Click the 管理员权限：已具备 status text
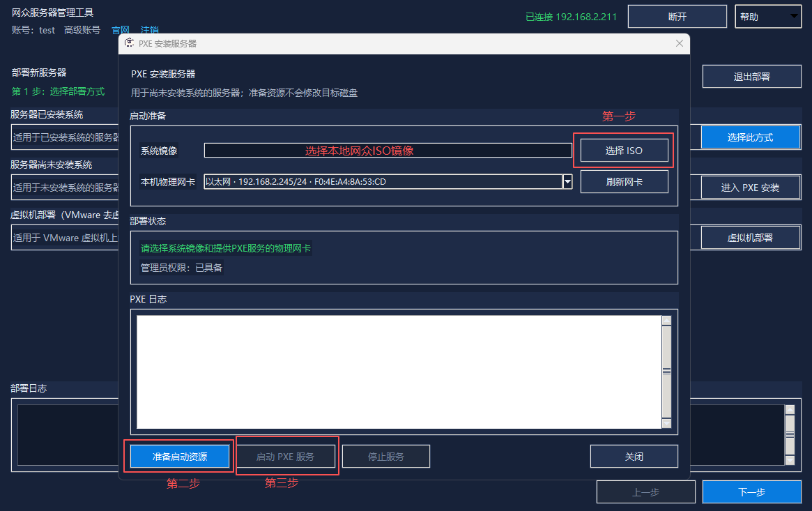The width and height of the screenshot is (812, 511). [x=181, y=268]
